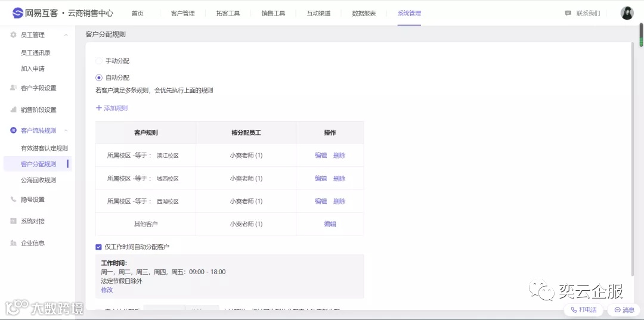
Task: Click the 客户规则 column header
Action: tap(146, 132)
